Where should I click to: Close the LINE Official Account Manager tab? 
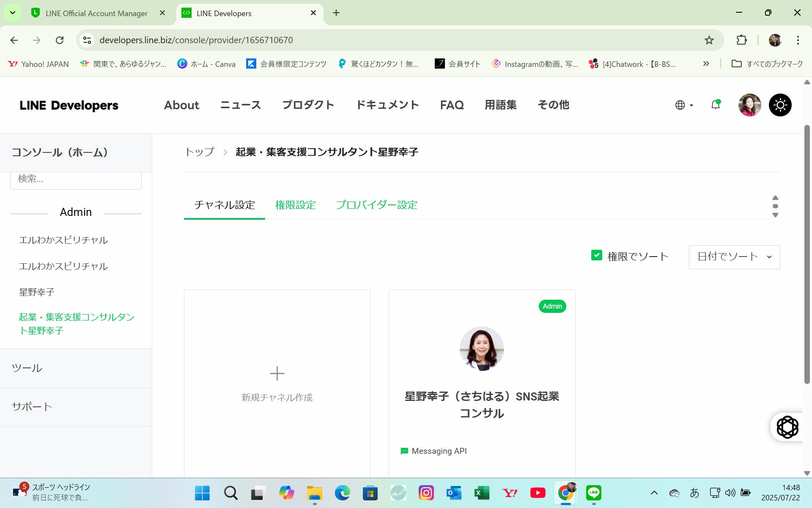pyautogui.click(x=162, y=13)
